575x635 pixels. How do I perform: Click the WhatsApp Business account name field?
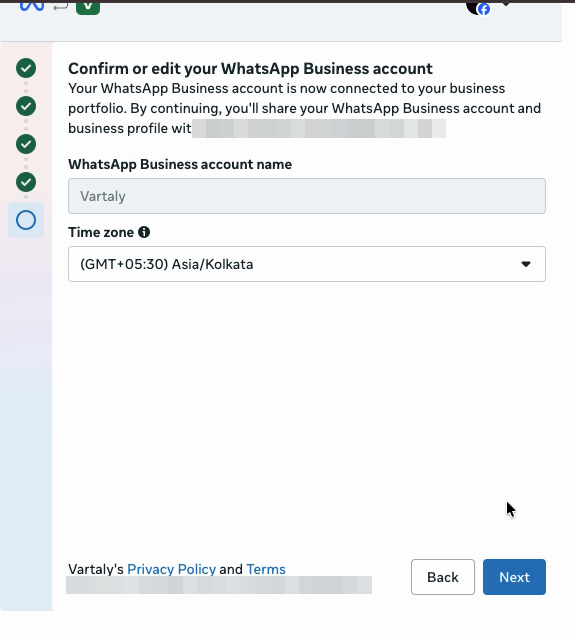[x=307, y=196]
